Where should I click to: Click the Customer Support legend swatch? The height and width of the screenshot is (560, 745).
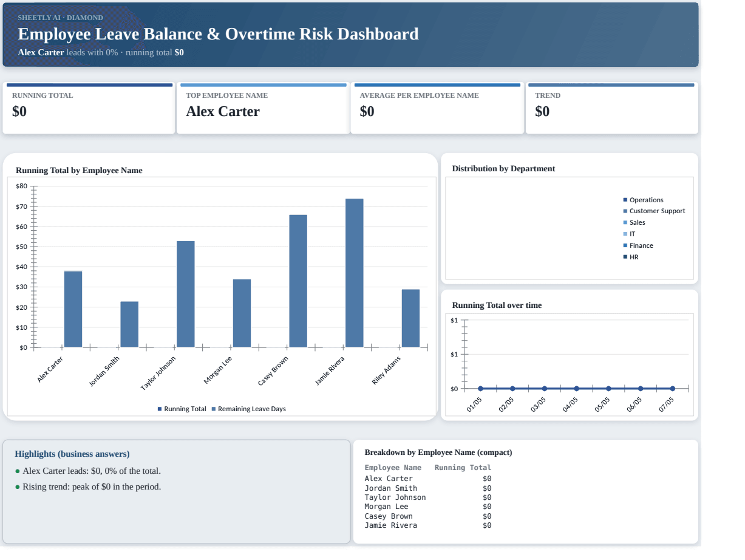[x=625, y=211]
